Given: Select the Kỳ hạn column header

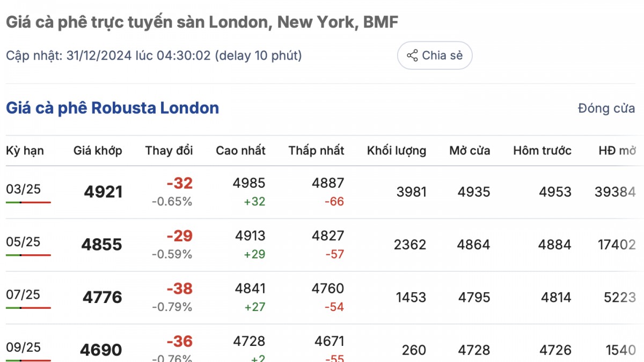Looking at the screenshot, I should tap(25, 151).
